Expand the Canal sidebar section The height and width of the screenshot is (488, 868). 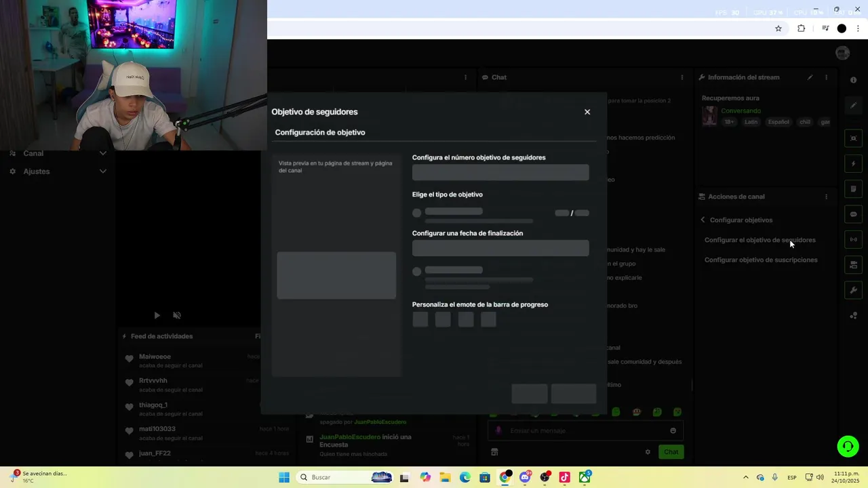coord(58,153)
